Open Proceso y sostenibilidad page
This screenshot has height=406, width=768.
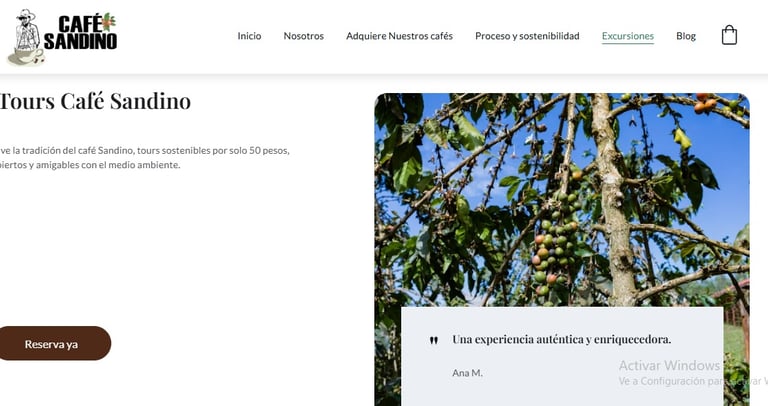point(527,36)
